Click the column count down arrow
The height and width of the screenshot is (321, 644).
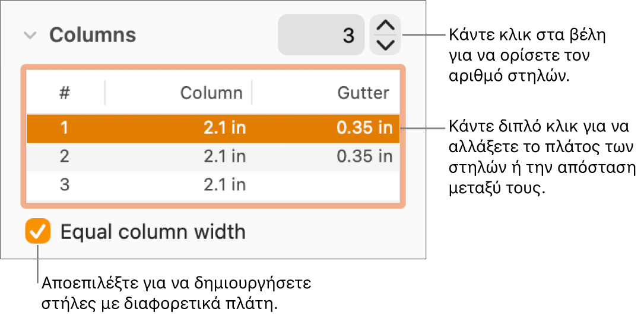386,45
